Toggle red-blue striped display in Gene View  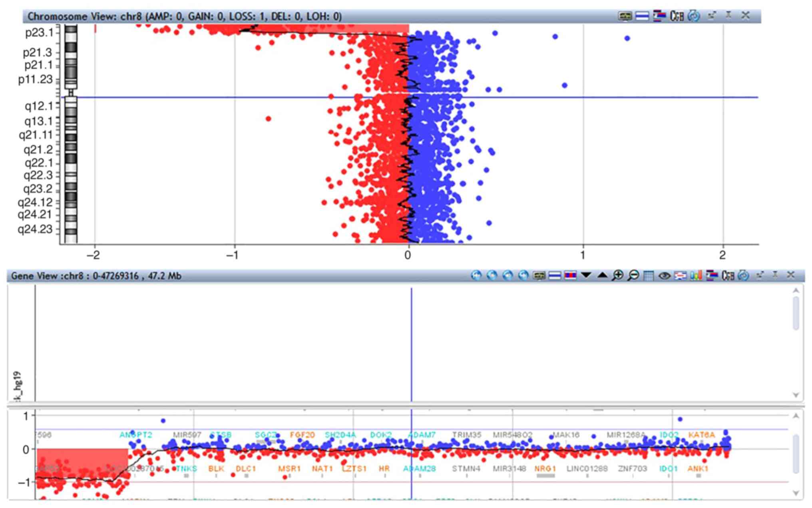(x=570, y=276)
